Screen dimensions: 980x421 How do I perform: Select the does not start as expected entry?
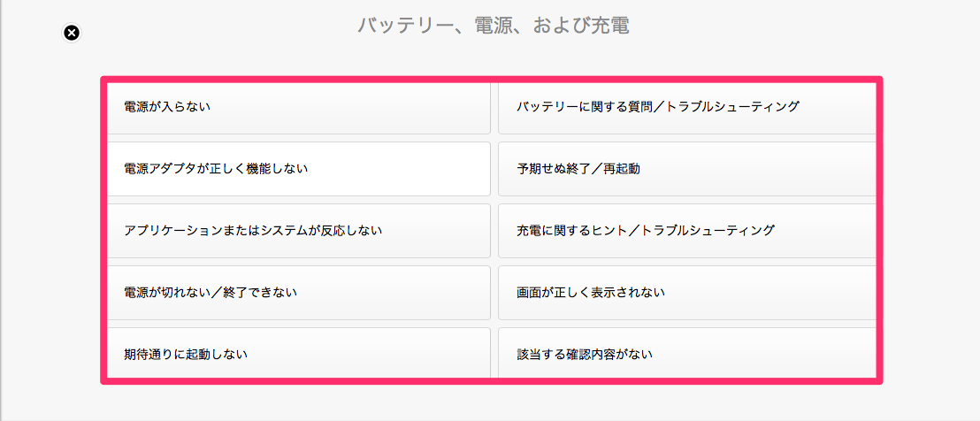[x=299, y=354]
